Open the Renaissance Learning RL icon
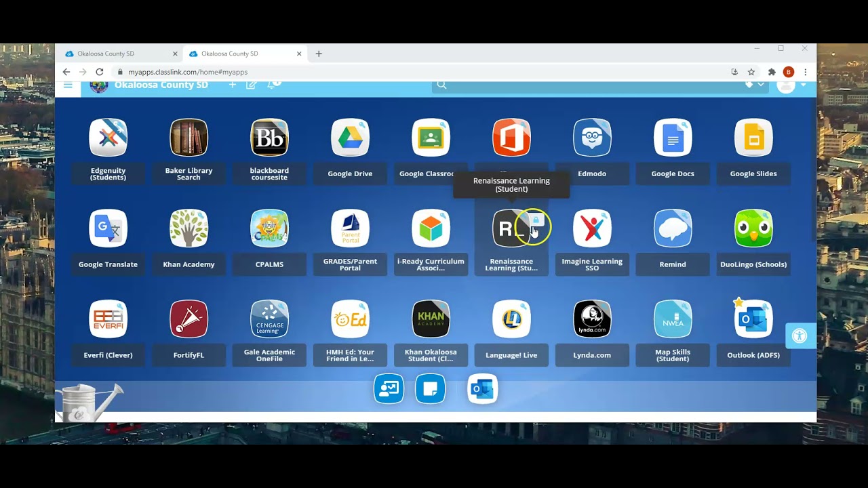 coord(511,228)
